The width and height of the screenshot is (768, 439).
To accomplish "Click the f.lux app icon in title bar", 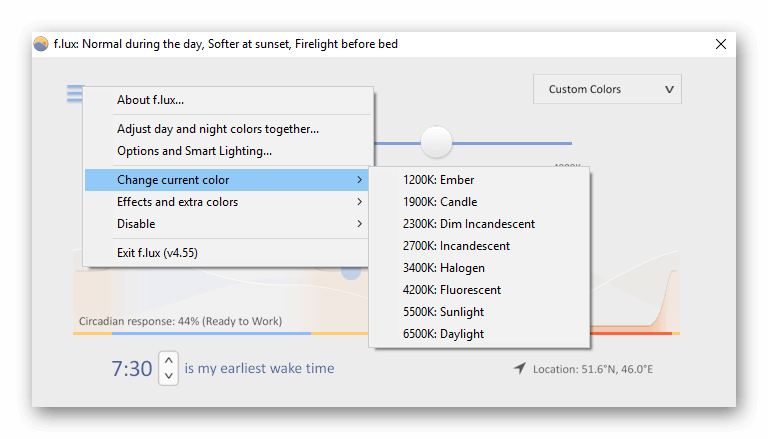I will tap(41, 44).
